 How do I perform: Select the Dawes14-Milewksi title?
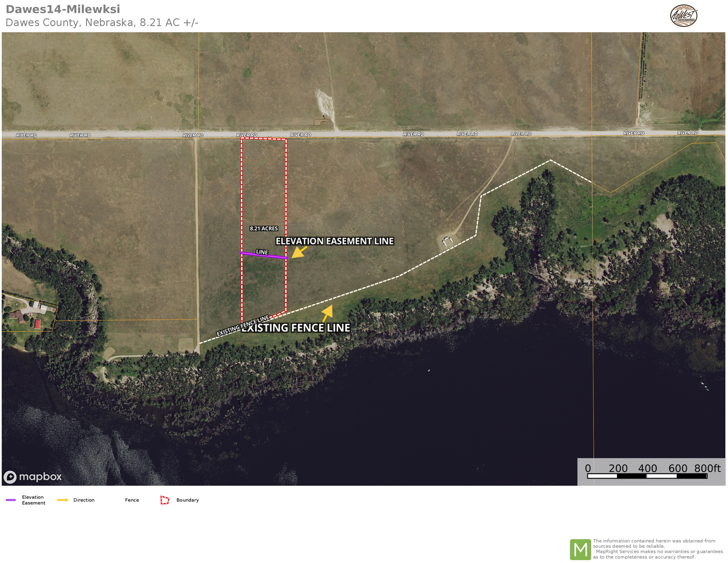coord(63,9)
